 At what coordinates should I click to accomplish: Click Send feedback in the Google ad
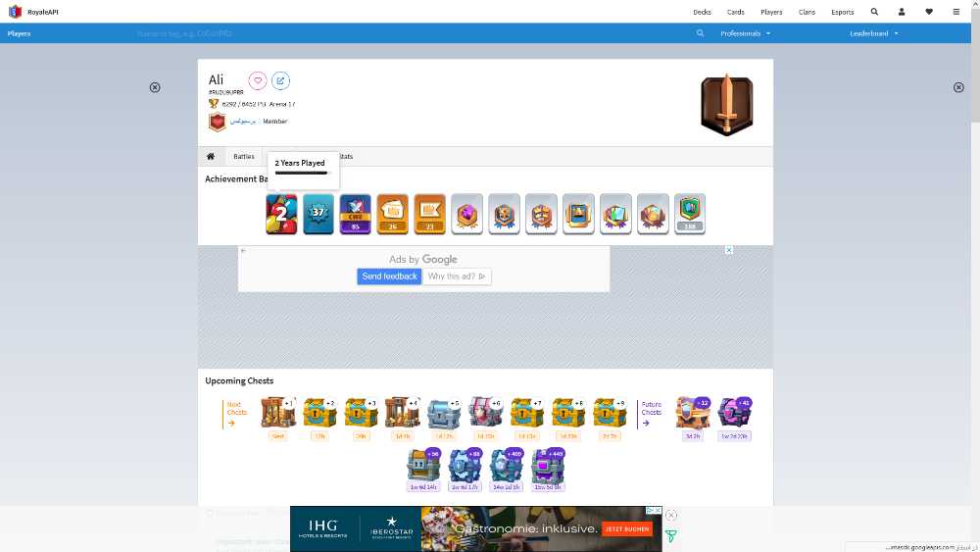pyautogui.click(x=389, y=276)
